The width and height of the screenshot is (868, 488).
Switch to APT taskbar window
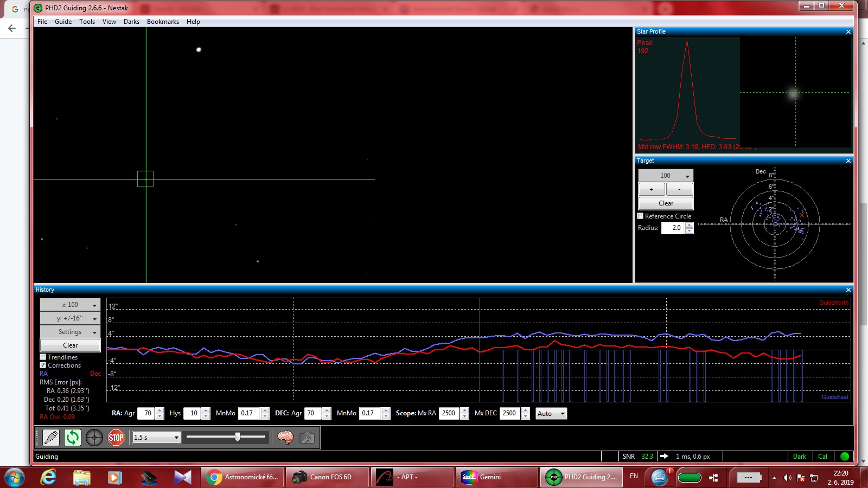click(413, 477)
